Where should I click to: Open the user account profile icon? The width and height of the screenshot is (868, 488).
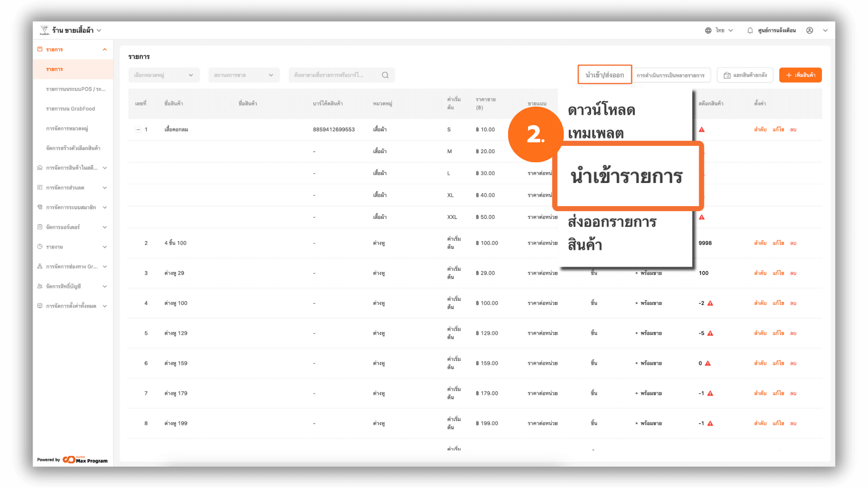(810, 30)
